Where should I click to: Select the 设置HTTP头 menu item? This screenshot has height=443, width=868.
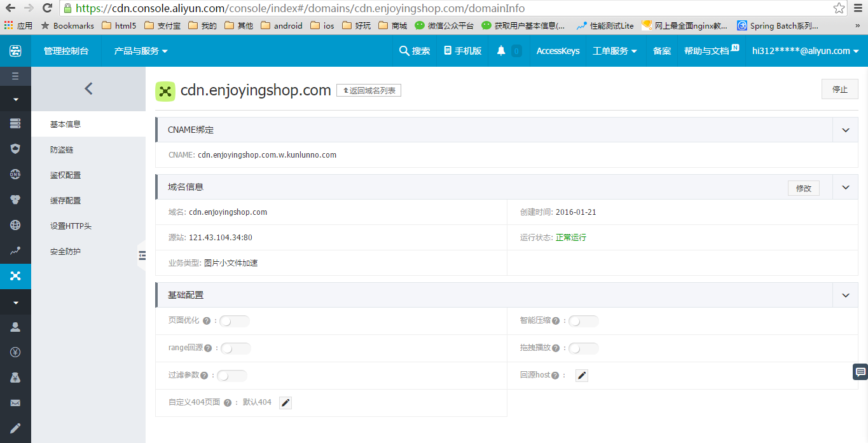tap(88, 226)
